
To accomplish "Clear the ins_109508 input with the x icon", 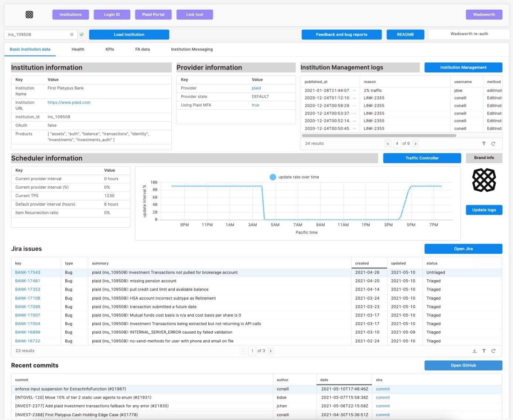I will pos(72,34).
